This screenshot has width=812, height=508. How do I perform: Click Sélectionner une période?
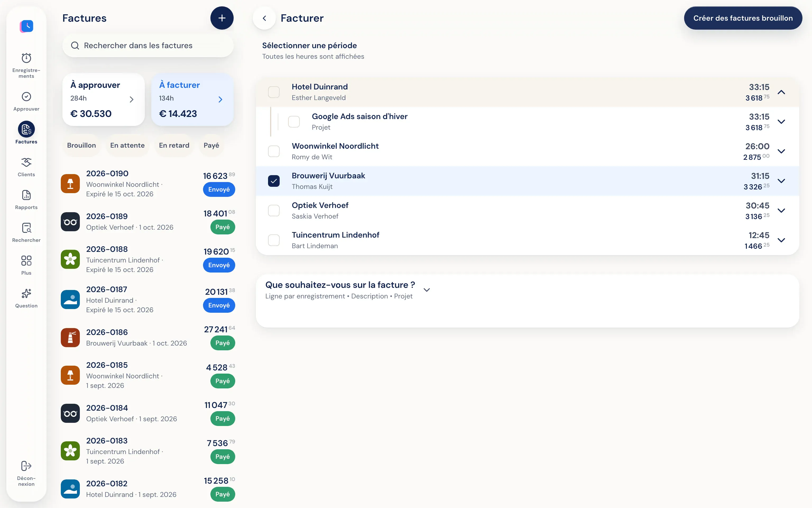[x=309, y=45]
